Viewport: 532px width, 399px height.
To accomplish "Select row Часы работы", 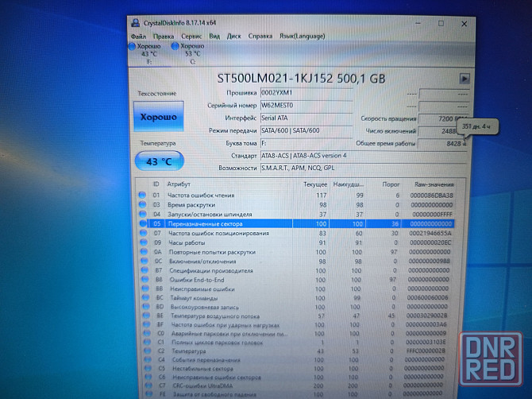I will (296, 242).
